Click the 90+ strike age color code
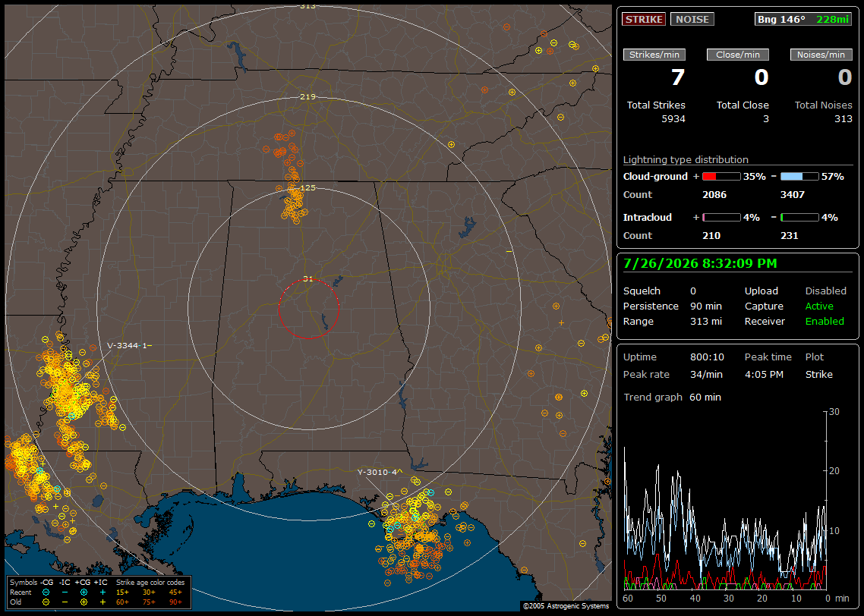Viewport: 864px width, 616px height. tap(175, 602)
